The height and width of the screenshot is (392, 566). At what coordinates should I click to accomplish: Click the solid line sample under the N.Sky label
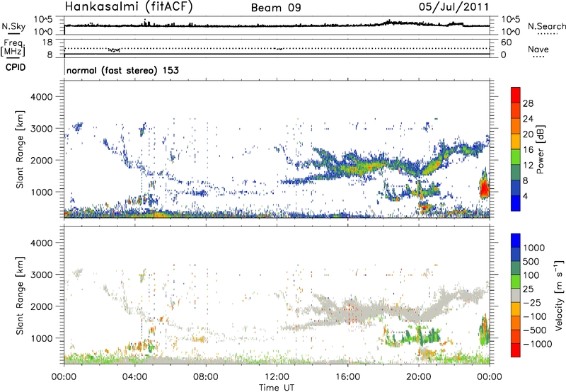[13, 33]
